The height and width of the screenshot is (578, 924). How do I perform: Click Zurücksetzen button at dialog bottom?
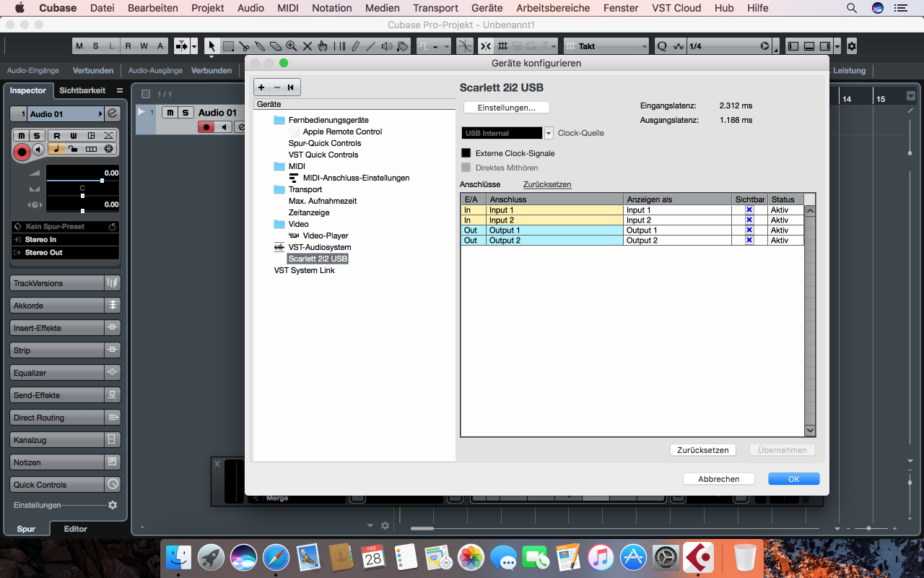tap(703, 450)
